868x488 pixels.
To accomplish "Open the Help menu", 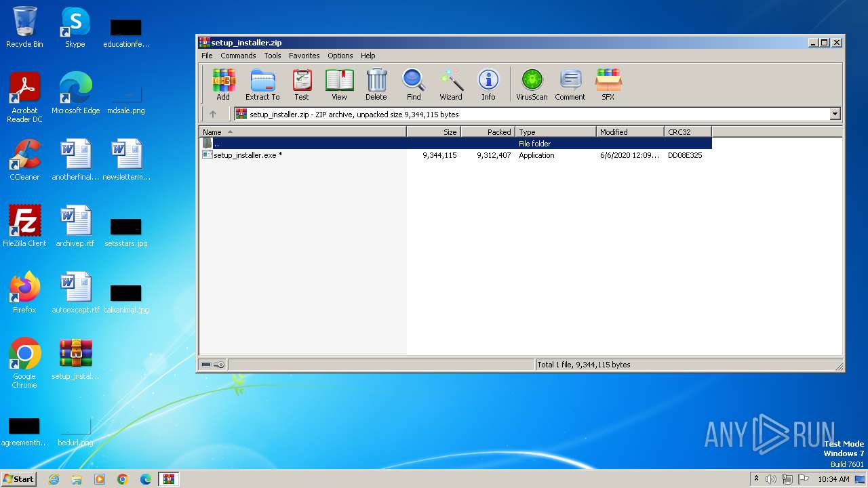I will click(368, 56).
